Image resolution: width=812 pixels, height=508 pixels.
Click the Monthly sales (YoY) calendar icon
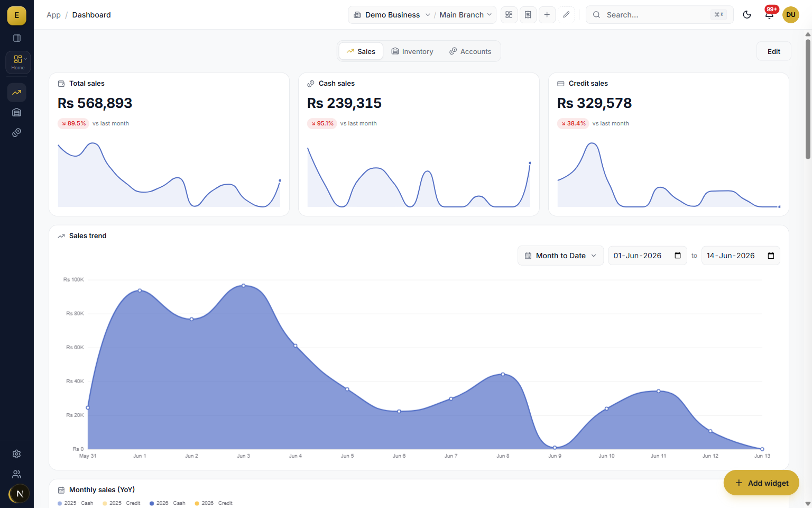[x=61, y=490]
